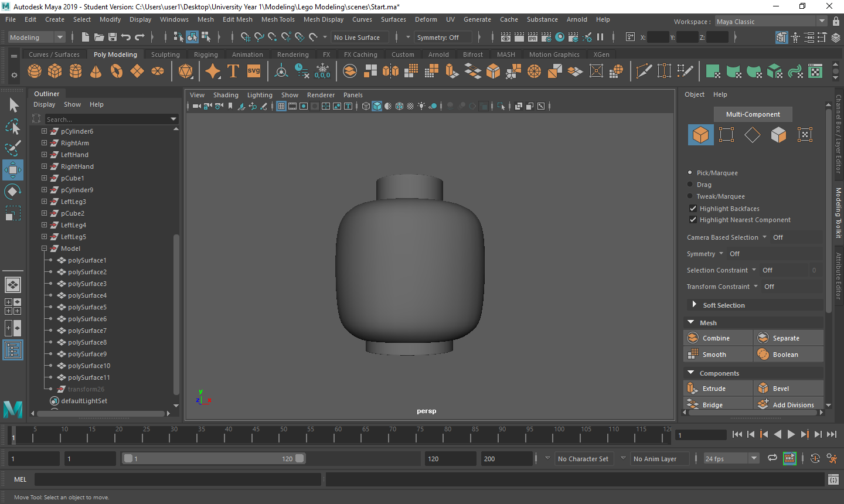Click the polygon cube shelf icon
Screen dimensions: 844x504
(55, 71)
